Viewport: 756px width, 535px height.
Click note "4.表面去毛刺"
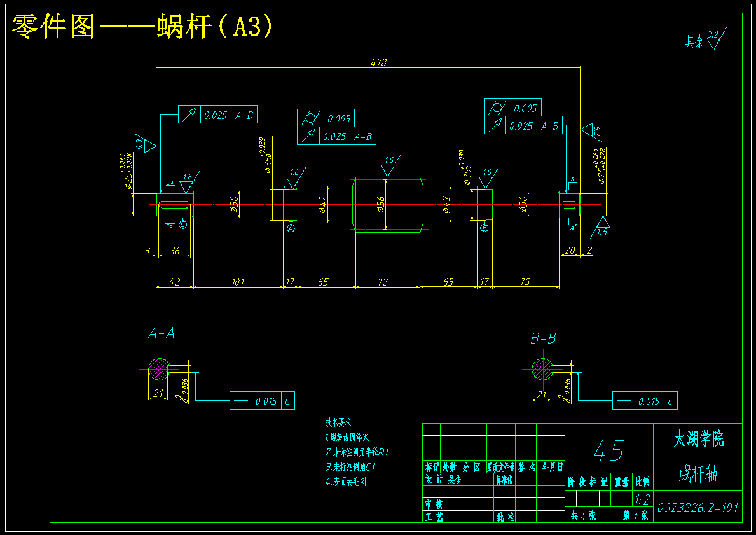345,482
